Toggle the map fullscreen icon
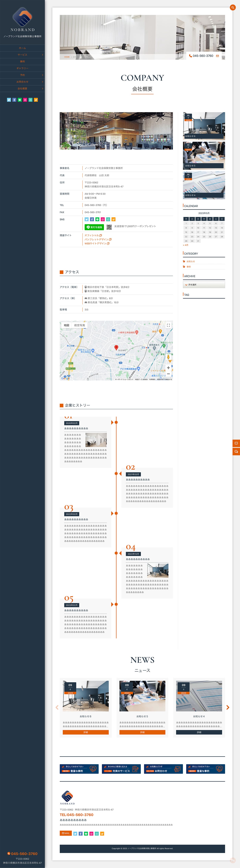The width and height of the screenshot is (240, 868). (168, 325)
